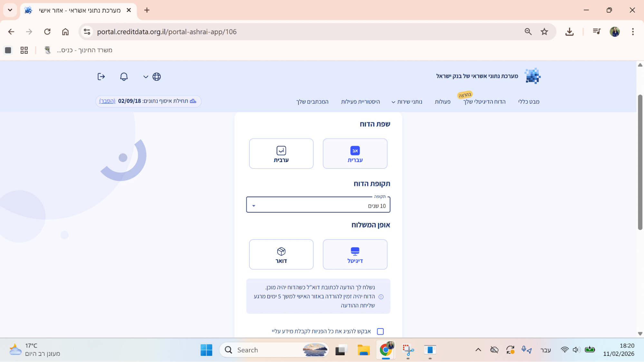The height and width of the screenshot is (362, 644).
Task: Click the globe language icon
Action: [157, 77]
